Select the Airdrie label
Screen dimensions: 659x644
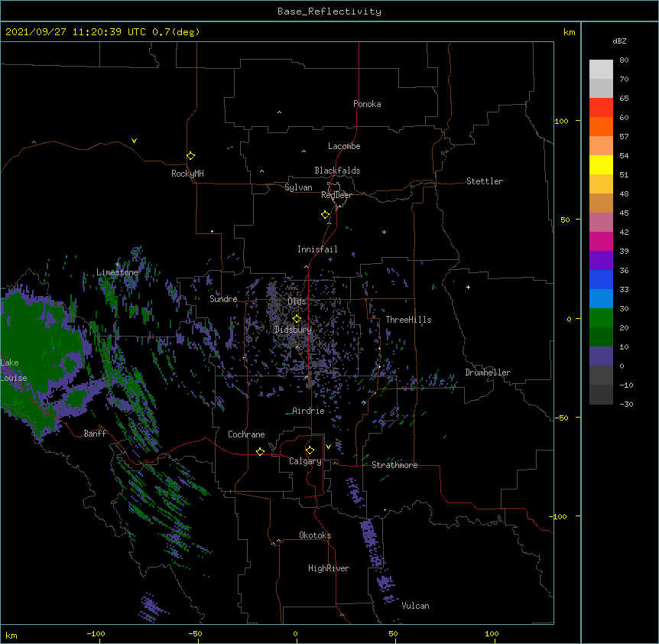point(308,411)
